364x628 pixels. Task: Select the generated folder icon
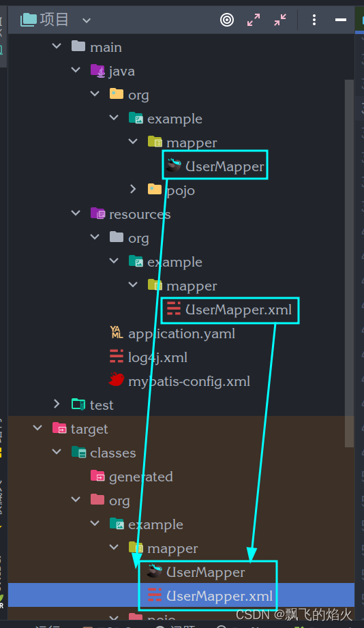pyautogui.click(x=97, y=475)
